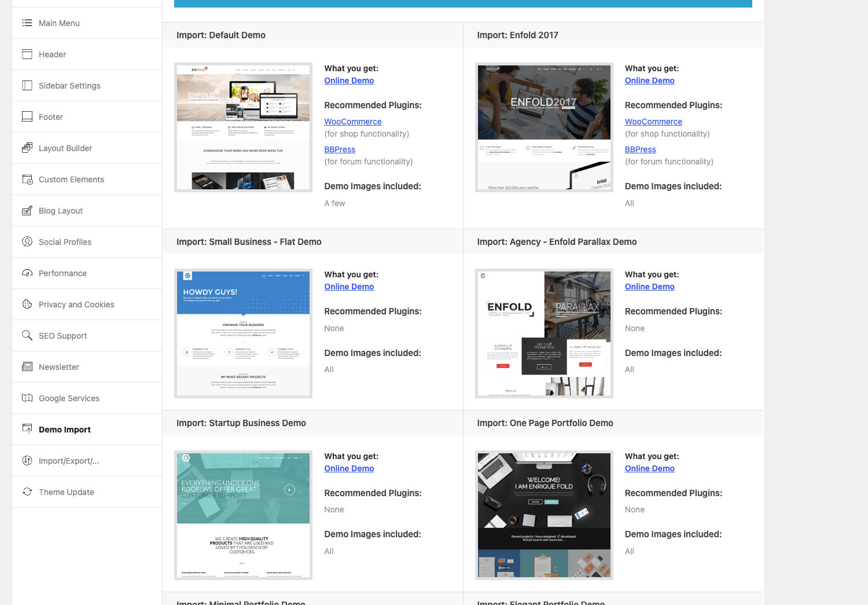The image size is (868, 605).
Task: Switch to Sidebar Settings tab
Action: point(87,86)
